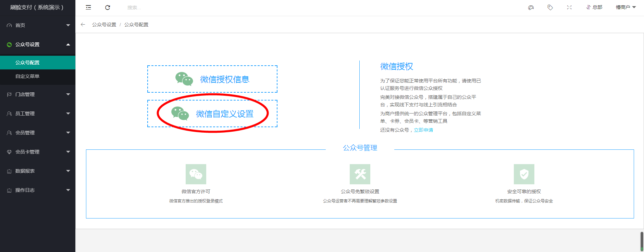The height and width of the screenshot is (252, 644).
Task: Toggle fullscreen with the expand-arrows icon
Action: click(569, 7)
